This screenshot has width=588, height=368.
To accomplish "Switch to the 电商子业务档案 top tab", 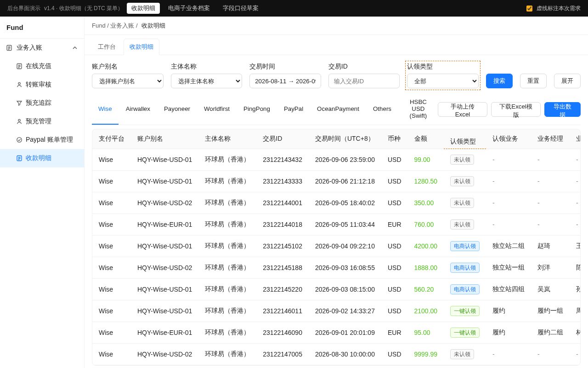I will pyautogui.click(x=189, y=8).
